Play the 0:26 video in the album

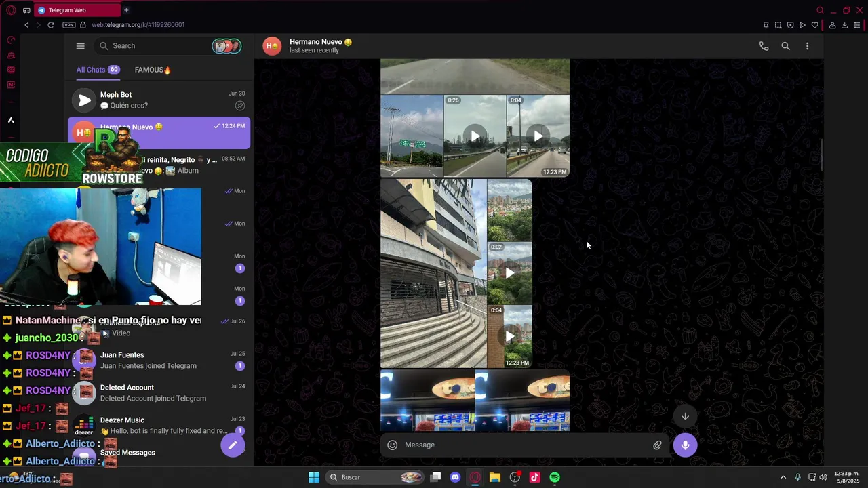tap(475, 136)
